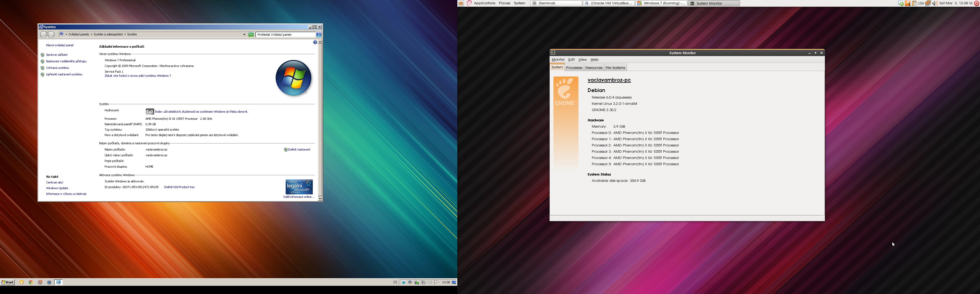Click the Debian swirl logo in the GNOME panel
Image resolution: width=980 pixels, height=294 pixels.
point(469,3)
